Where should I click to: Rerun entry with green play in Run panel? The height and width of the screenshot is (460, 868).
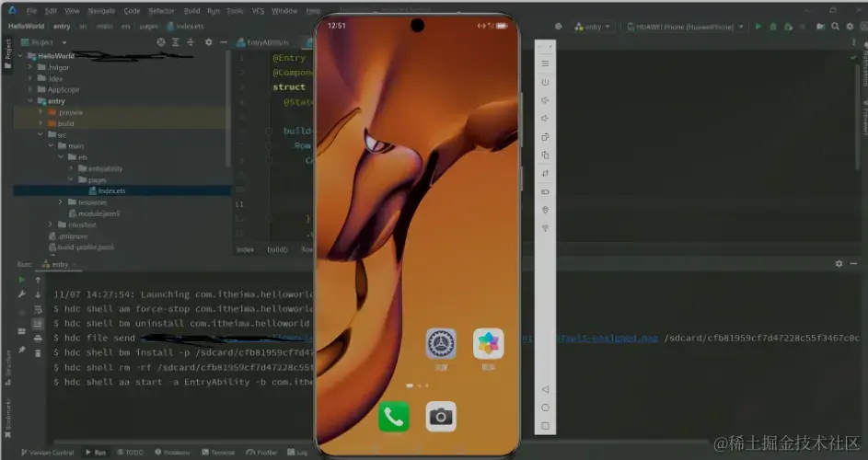(x=21, y=280)
